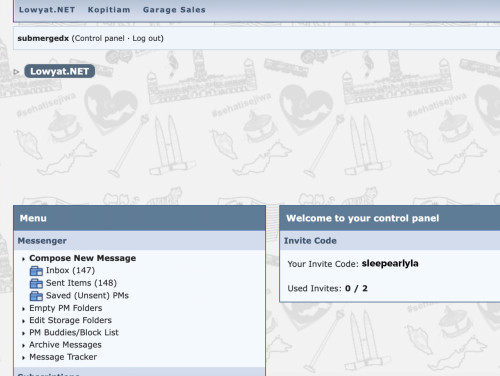Click the bullet arrow beside Archive Messages
The image size is (500, 376).
(23, 346)
